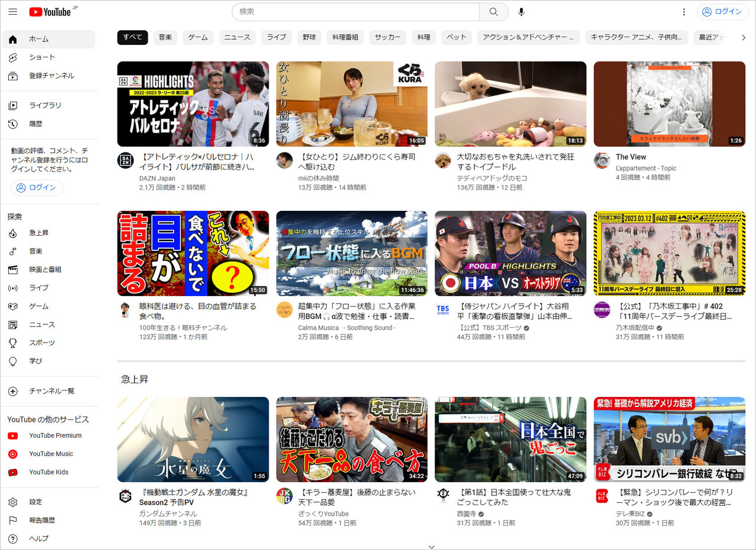Click DAZN Japan channel avatar
The height and width of the screenshot is (550, 756).
click(126, 161)
